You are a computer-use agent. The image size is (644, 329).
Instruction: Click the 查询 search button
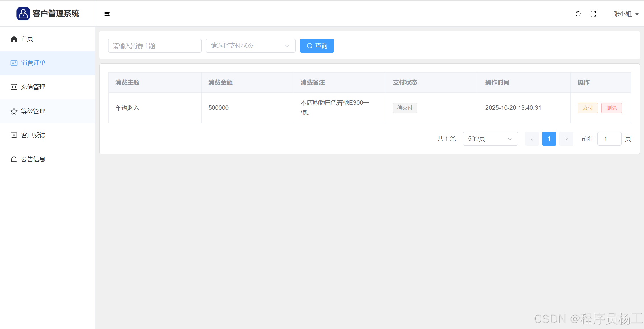[317, 46]
